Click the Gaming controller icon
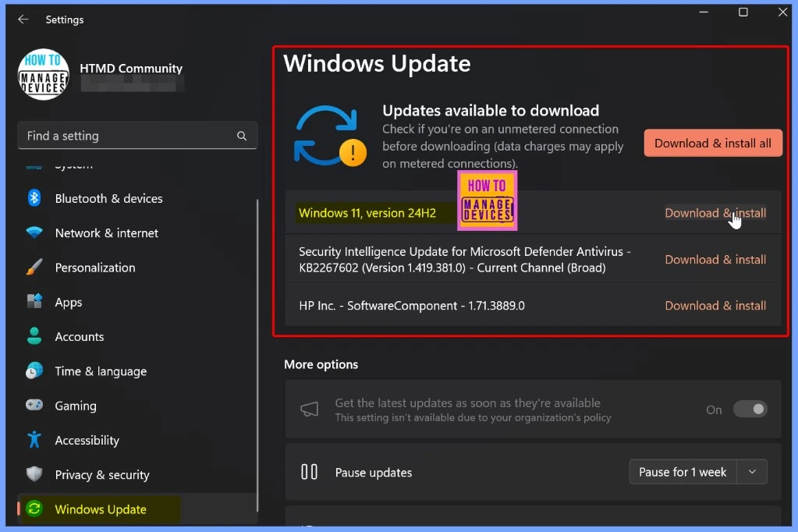The height and width of the screenshot is (532, 798). click(x=34, y=405)
